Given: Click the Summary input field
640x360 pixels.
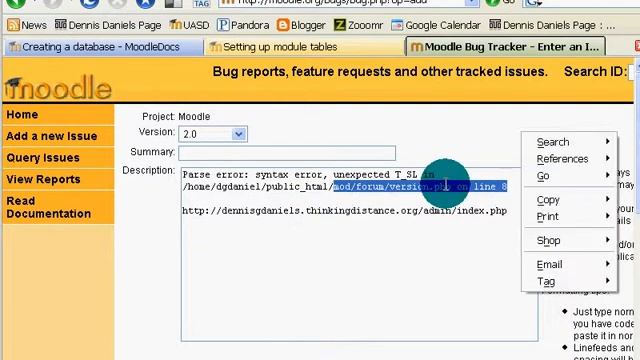Looking at the screenshot, I should [x=287, y=153].
